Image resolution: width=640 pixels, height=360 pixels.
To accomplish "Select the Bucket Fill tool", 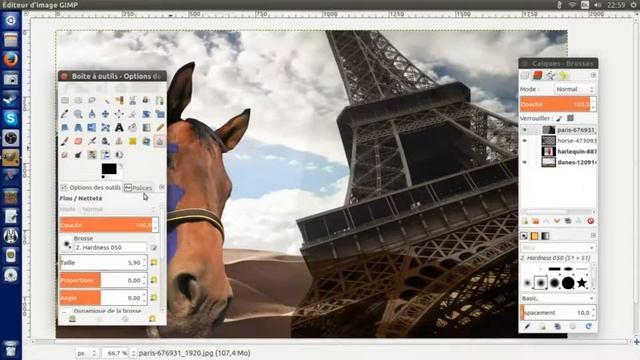I will 133,127.
